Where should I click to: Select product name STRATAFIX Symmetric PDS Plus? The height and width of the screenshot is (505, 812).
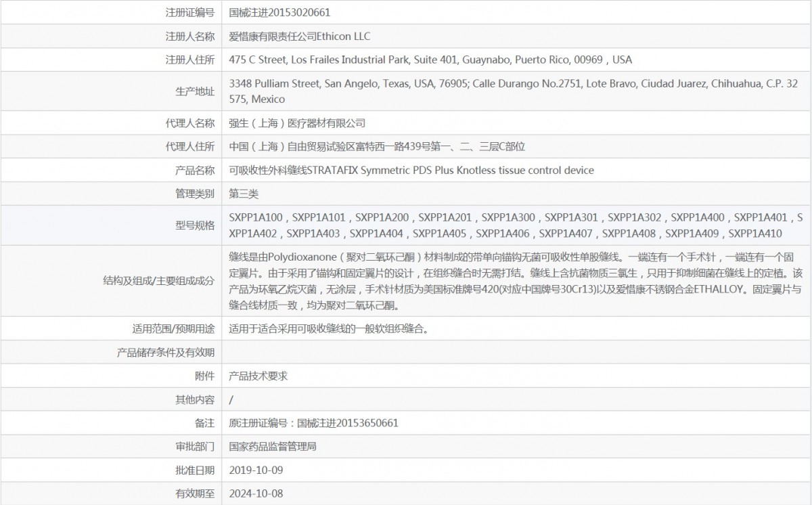[x=411, y=170]
